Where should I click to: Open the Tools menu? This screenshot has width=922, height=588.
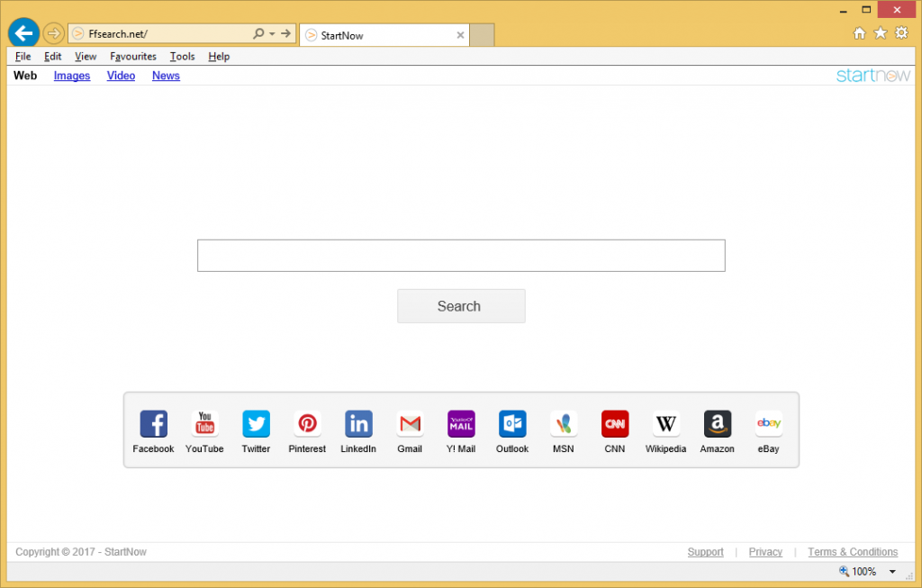(x=182, y=57)
